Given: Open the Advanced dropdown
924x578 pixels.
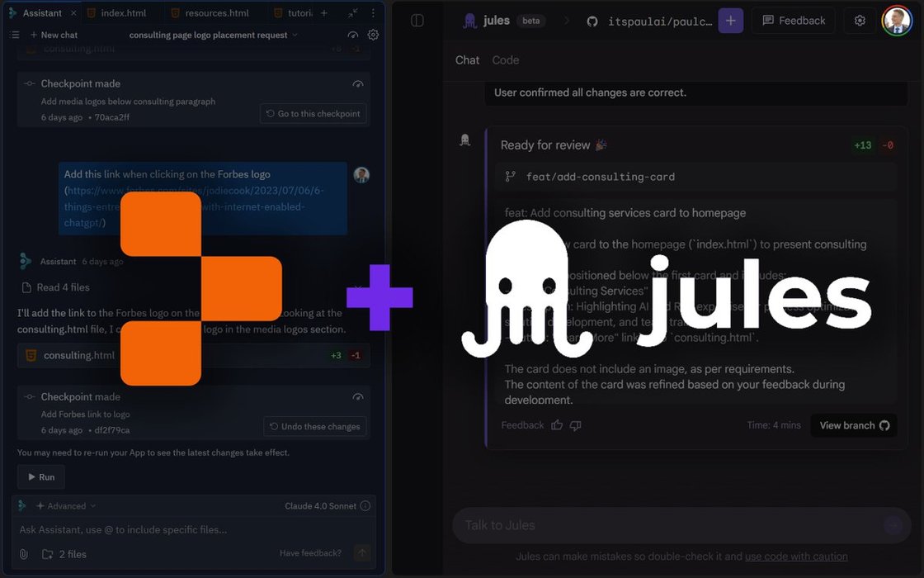Looking at the screenshot, I should 66,506.
